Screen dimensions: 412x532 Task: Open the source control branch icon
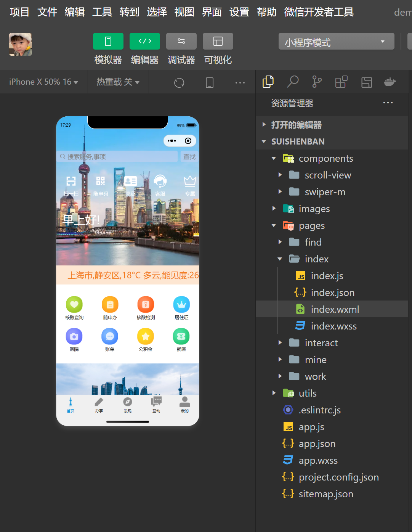point(317,82)
